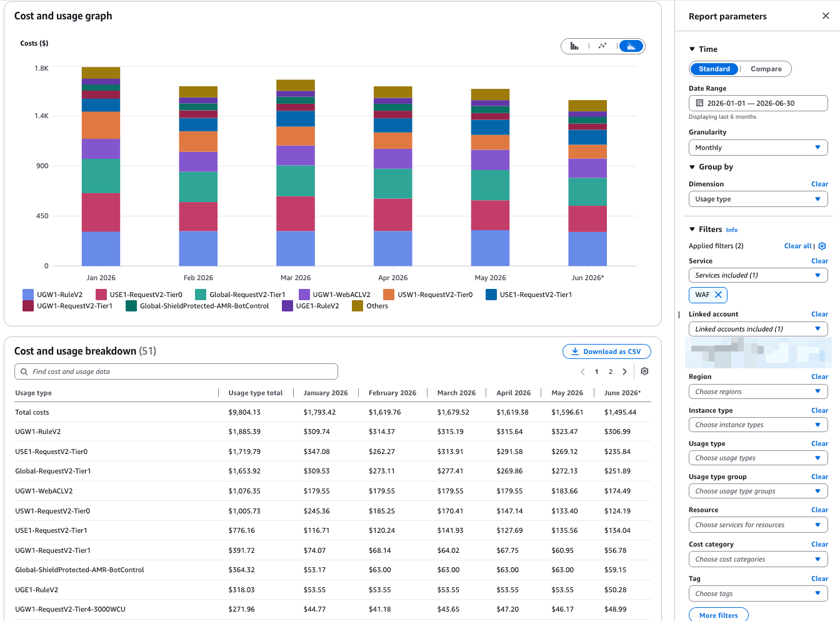The width and height of the screenshot is (840, 621).
Task: Clear the Dimension grouping
Action: [819, 184]
